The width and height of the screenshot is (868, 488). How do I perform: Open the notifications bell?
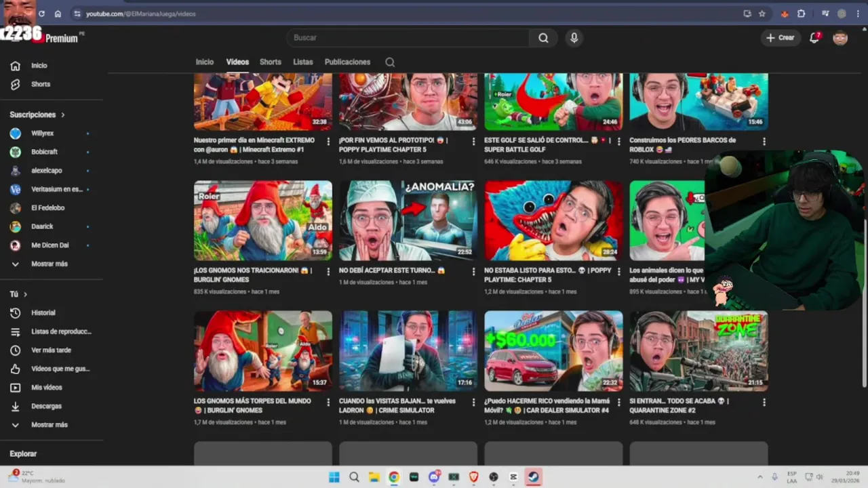pyautogui.click(x=815, y=38)
